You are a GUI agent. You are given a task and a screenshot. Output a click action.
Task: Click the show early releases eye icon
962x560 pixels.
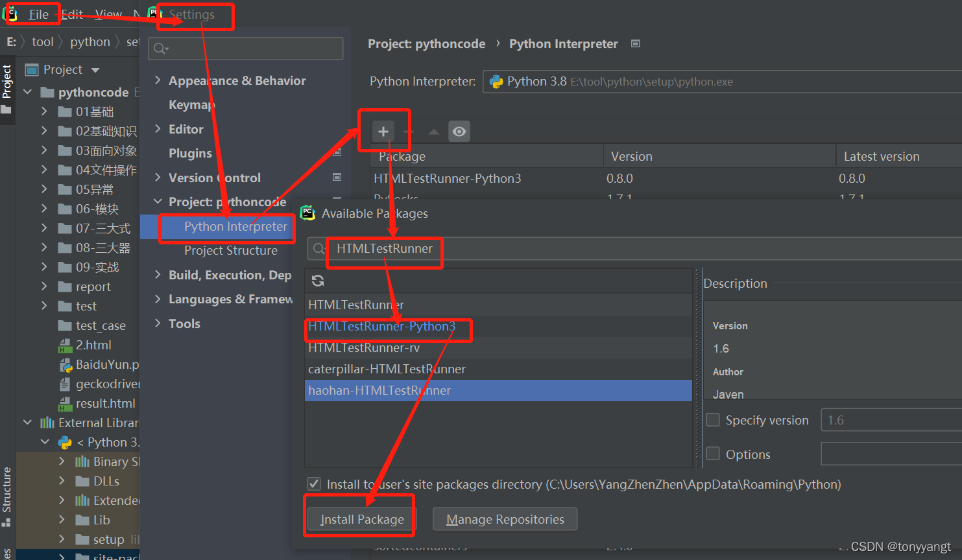tap(459, 132)
